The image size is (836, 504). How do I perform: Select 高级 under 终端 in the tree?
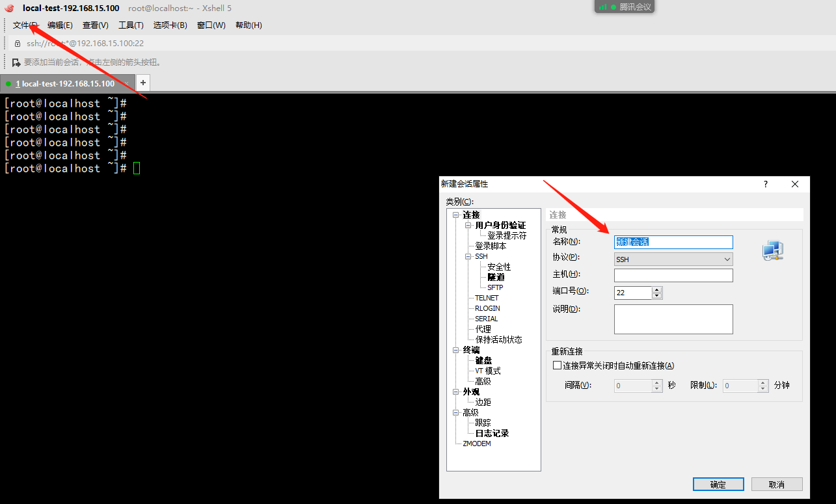click(x=483, y=381)
